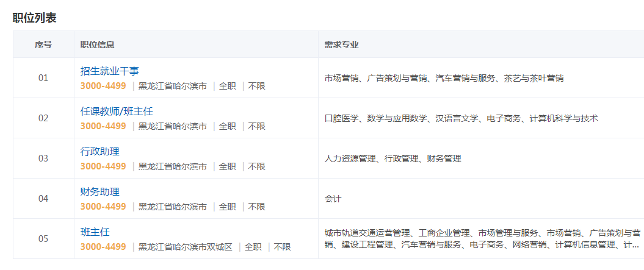Screen dimensions: 644x270
Task: Click the 职位列表 section heading
Action: [34, 18]
